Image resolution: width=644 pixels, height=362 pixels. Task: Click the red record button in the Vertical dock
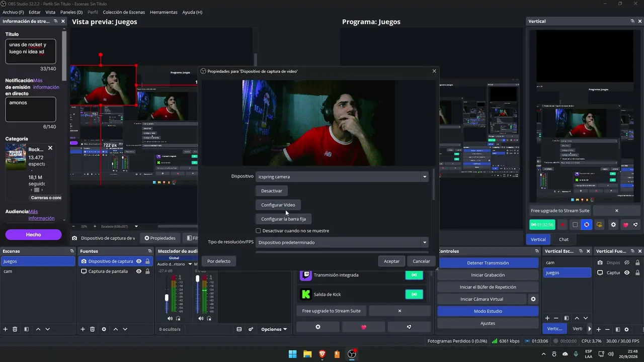point(562,225)
